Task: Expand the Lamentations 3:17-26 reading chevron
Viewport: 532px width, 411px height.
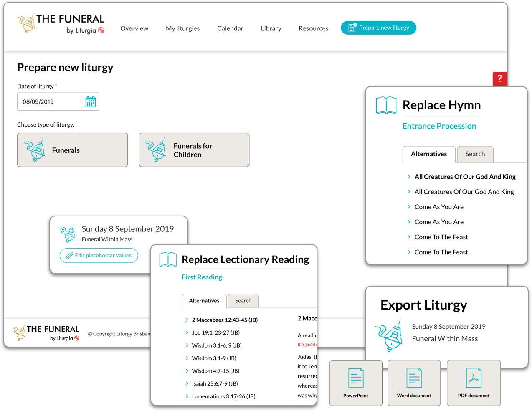Action: pyautogui.click(x=187, y=396)
